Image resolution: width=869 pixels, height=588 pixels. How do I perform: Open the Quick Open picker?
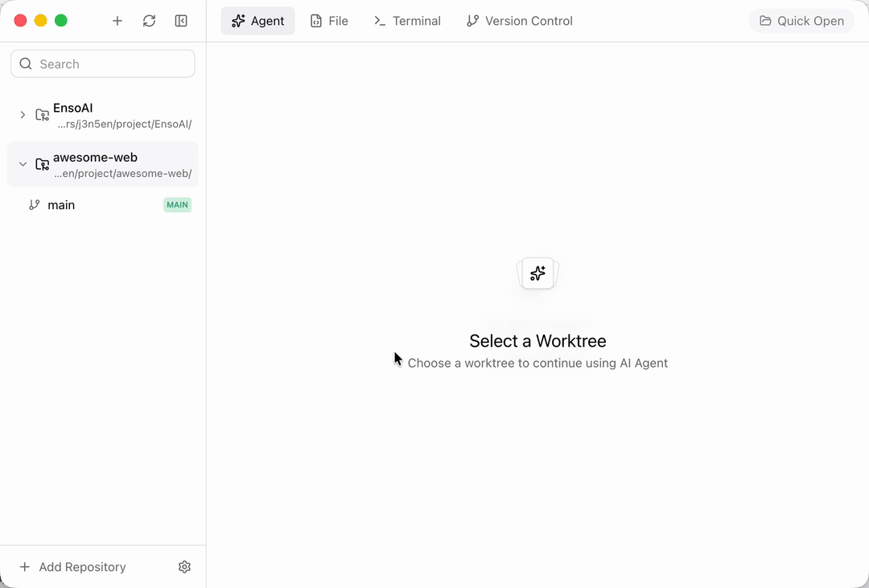[x=801, y=20]
